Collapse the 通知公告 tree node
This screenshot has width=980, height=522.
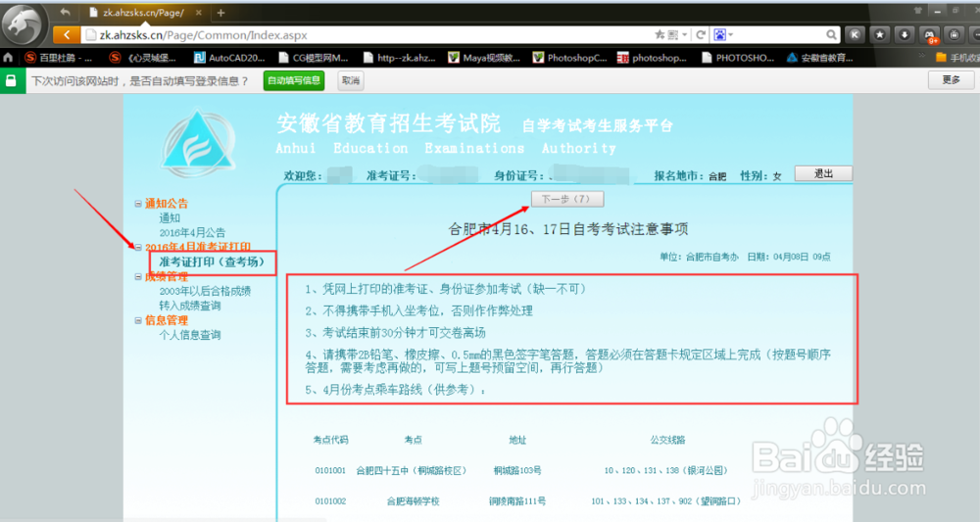pos(138,204)
